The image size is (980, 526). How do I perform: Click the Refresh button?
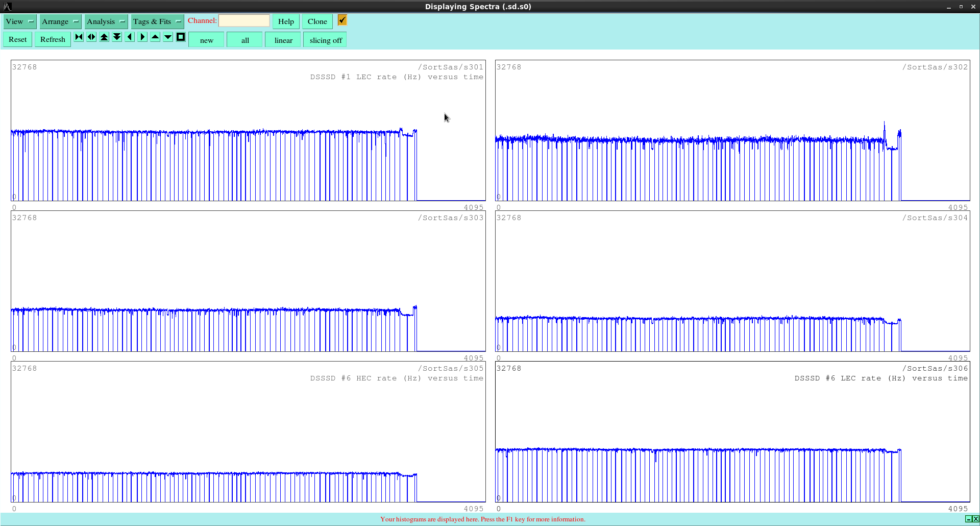coord(53,39)
